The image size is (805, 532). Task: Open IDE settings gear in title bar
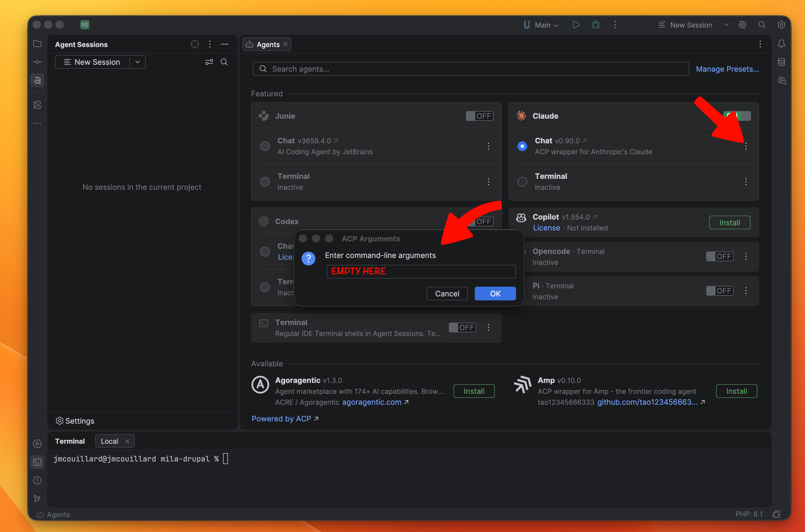coord(781,25)
